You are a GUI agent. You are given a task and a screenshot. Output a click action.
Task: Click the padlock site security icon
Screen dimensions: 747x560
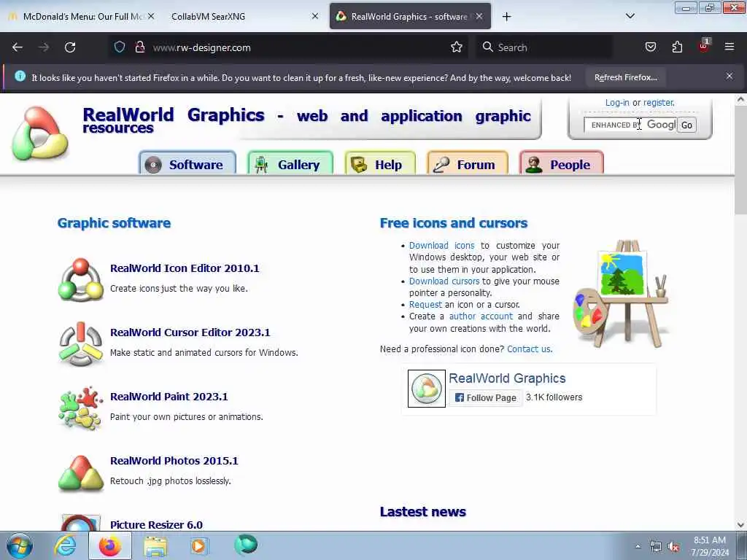pyautogui.click(x=139, y=47)
